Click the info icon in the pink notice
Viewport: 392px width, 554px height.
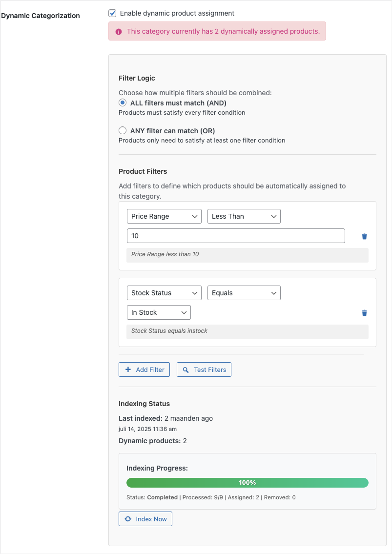pos(119,31)
